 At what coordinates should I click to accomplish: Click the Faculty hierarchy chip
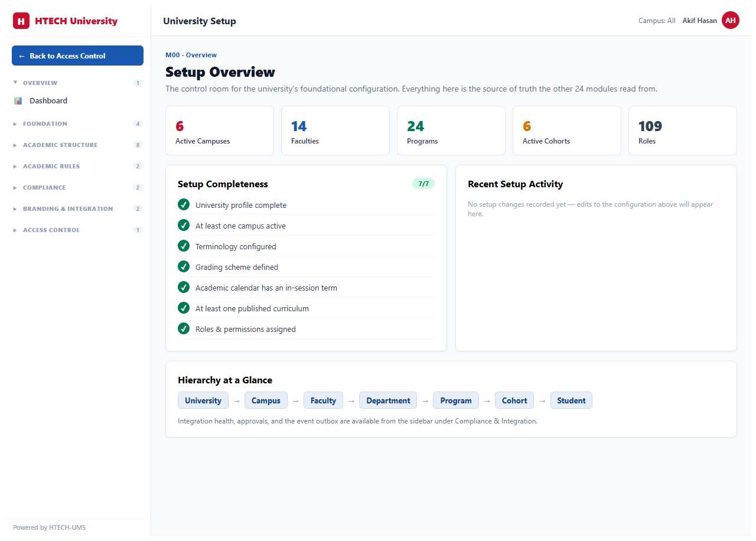[x=323, y=400]
